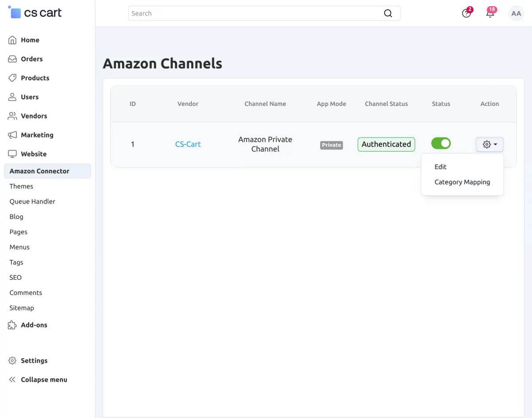Click the Private app mode badge
The height and width of the screenshot is (418, 532).
tap(332, 145)
